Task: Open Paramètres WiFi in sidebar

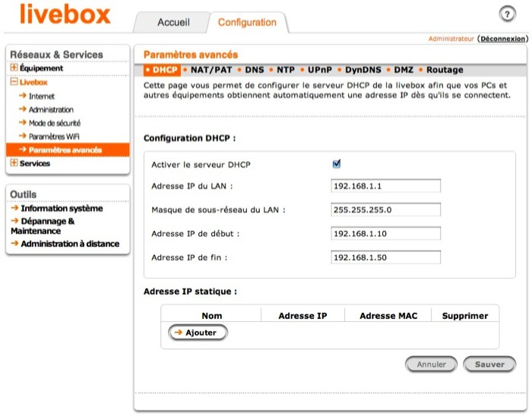Action: click(x=54, y=136)
